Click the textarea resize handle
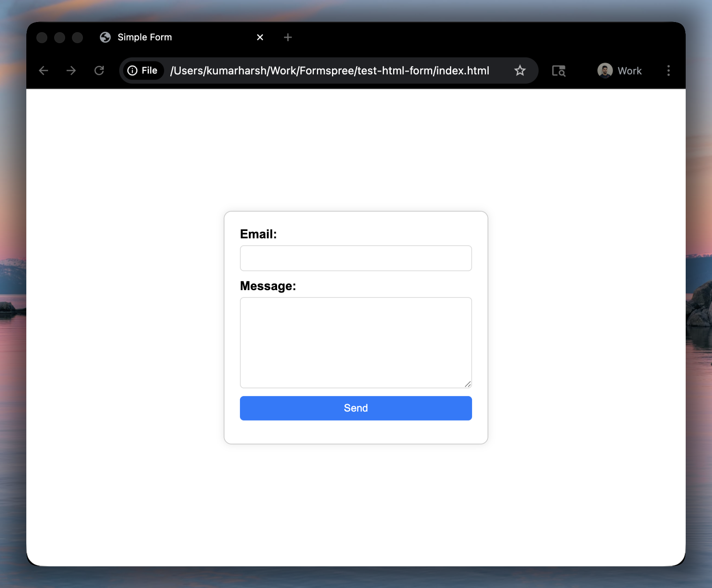This screenshot has height=588, width=712. tap(468, 384)
